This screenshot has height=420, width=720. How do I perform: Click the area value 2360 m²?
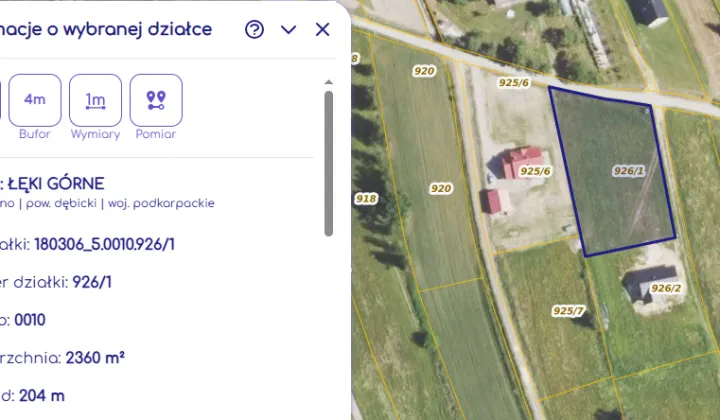pyautogui.click(x=95, y=358)
